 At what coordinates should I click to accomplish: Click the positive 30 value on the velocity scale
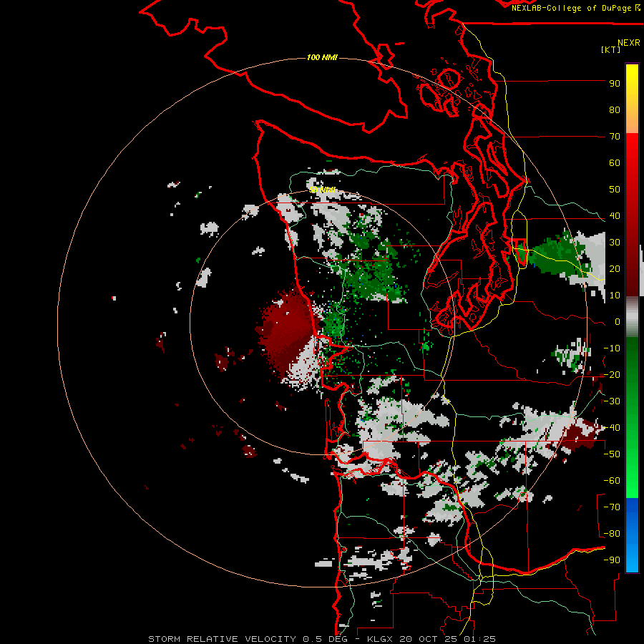point(615,243)
